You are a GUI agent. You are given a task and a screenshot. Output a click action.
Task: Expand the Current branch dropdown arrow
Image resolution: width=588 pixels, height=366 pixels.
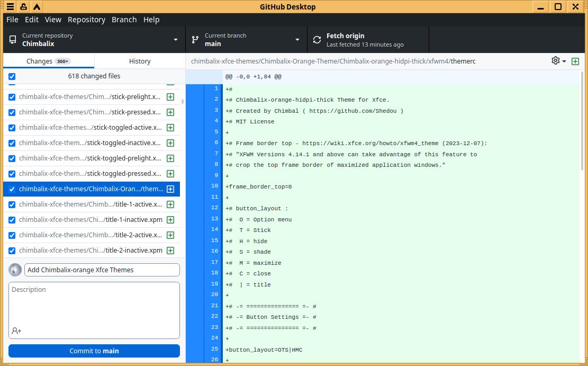point(297,40)
